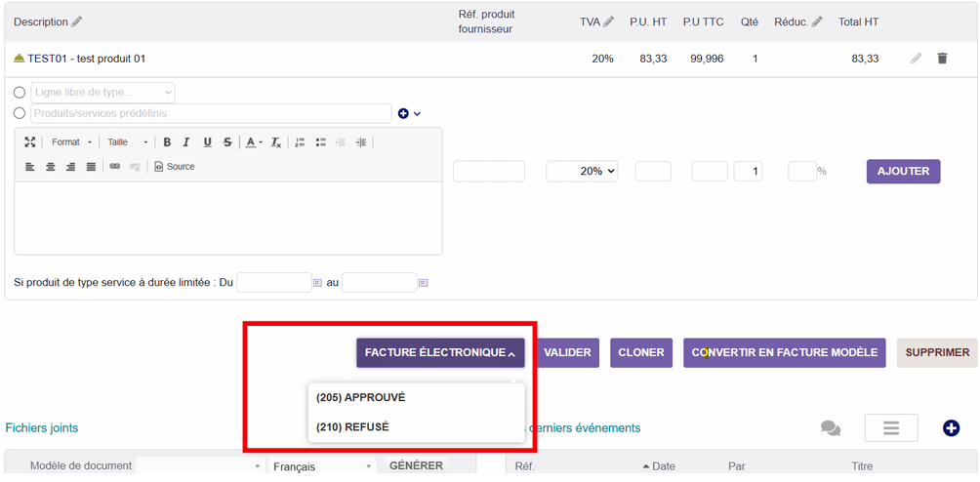
Task: Click the quantity field showing 1
Action: (x=748, y=171)
